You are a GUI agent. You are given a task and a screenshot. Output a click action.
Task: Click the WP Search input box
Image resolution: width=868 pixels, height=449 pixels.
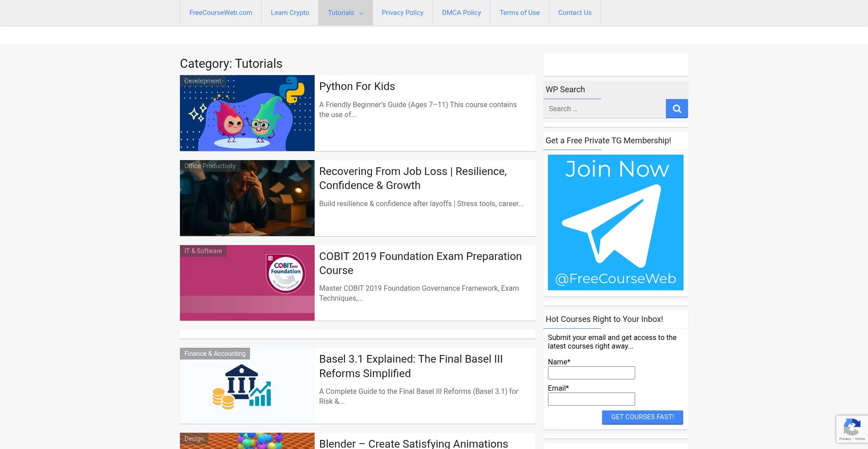[604, 109]
